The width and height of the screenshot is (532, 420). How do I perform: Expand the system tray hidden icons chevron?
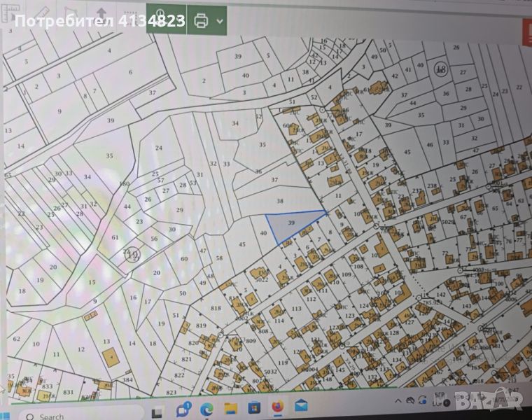(398, 400)
